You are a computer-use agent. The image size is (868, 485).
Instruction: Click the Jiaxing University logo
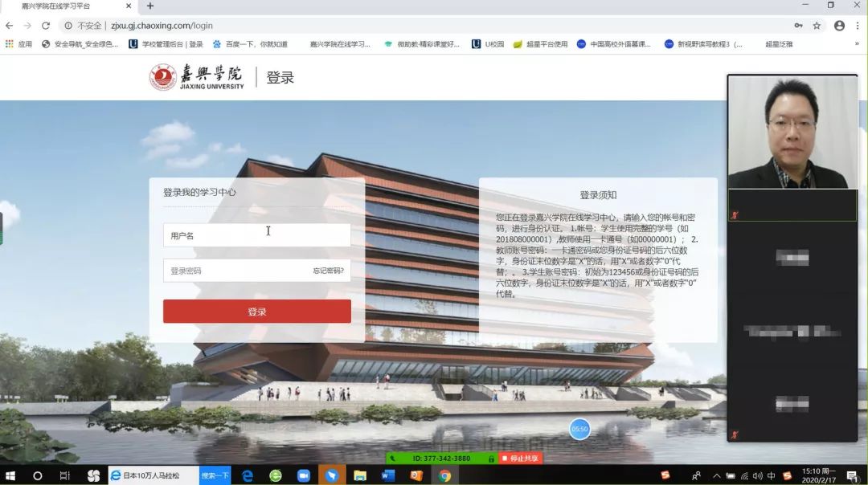pyautogui.click(x=197, y=77)
